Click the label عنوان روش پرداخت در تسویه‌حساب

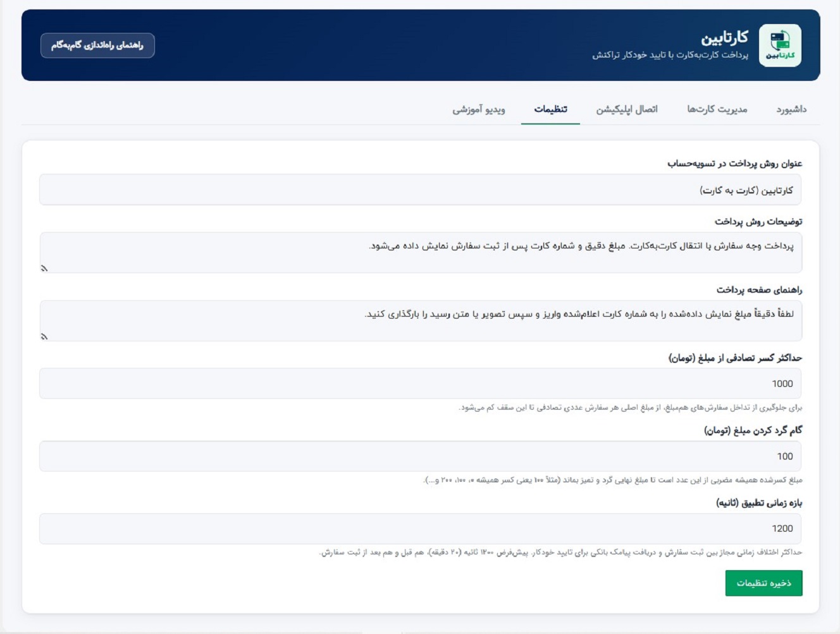pyautogui.click(x=734, y=164)
